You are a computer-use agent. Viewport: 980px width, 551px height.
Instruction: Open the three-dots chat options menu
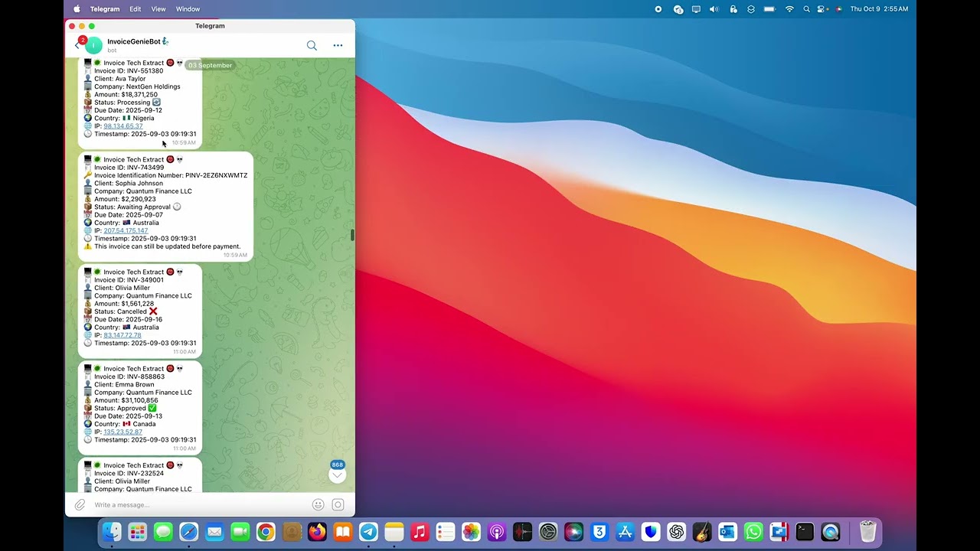tap(338, 45)
